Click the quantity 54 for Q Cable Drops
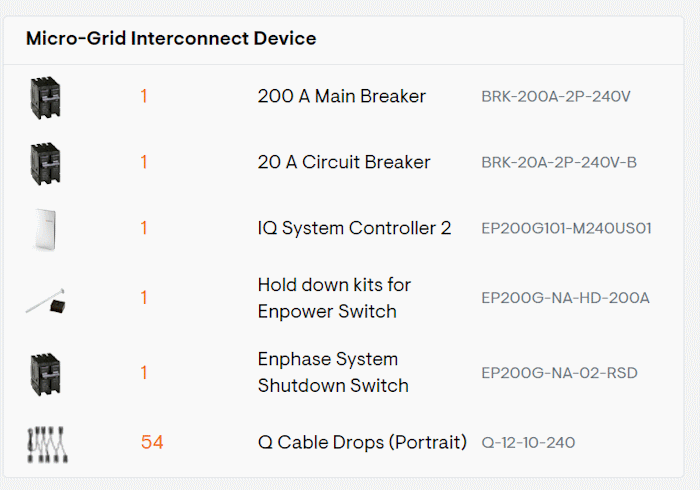Screen dimensions: 700x490 (152, 442)
